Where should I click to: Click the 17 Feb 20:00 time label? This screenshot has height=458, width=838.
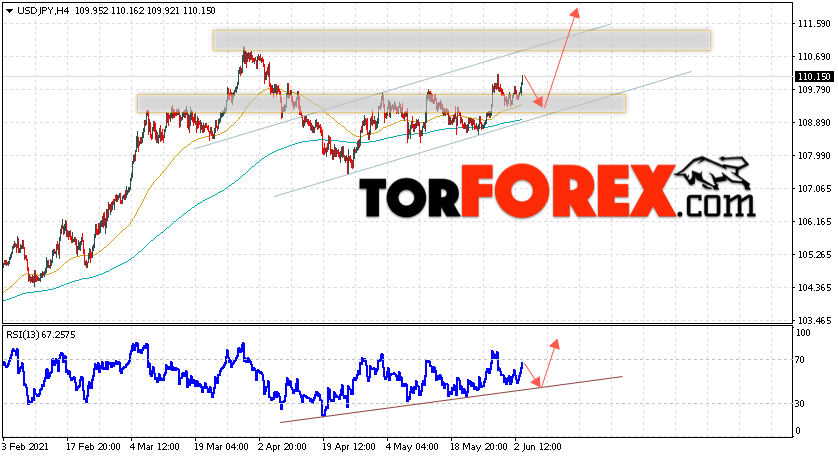[93, 447]
